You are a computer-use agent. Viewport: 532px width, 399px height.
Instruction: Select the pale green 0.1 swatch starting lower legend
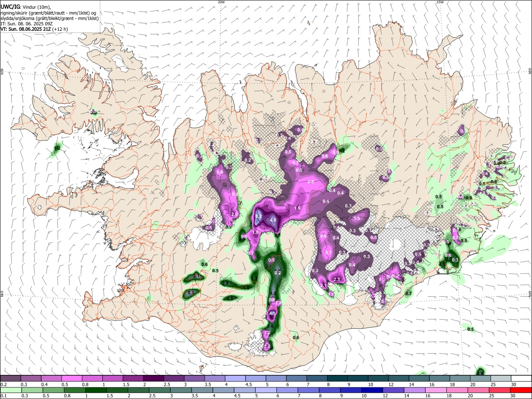coord(10,390)
